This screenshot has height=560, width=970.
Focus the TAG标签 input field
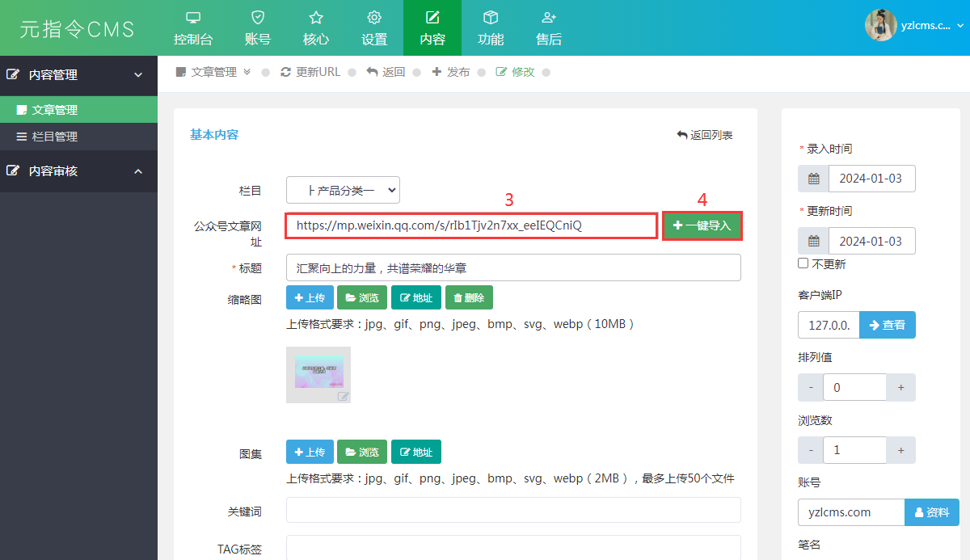tap(513, 547)
